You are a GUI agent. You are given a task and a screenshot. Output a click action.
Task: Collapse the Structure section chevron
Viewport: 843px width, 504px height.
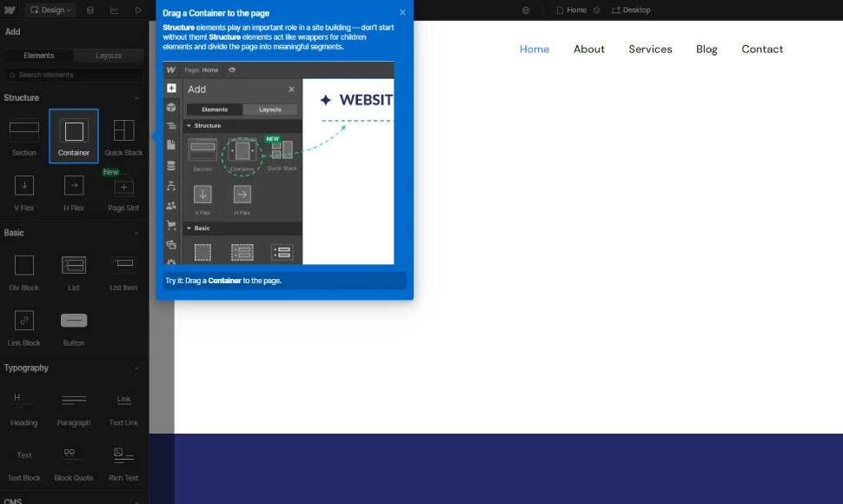click(136, 98)
